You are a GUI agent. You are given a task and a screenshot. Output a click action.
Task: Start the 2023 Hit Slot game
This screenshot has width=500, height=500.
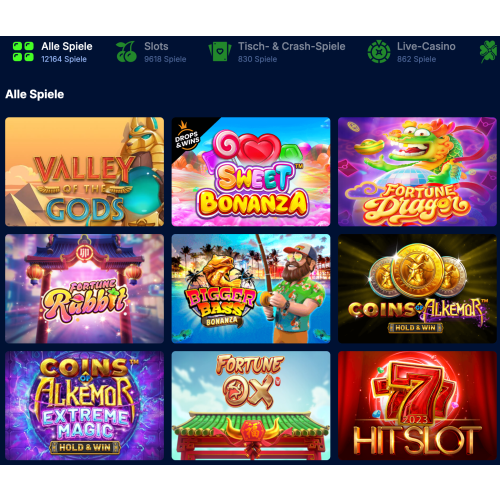(417, 406)
